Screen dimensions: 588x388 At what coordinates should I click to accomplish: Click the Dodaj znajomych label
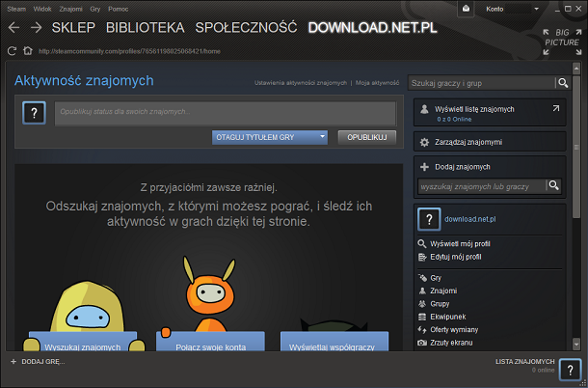tap(463, 167)
